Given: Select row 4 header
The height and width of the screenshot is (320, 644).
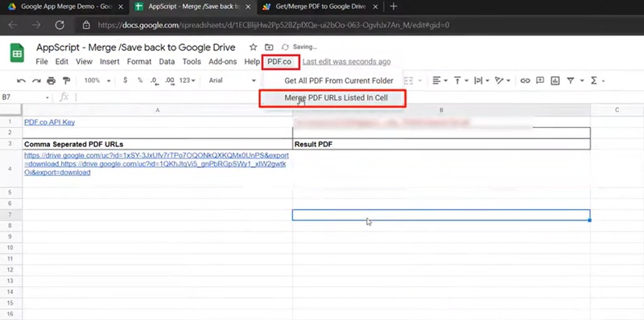Looking at the screenshot, I should coord(10,169).
